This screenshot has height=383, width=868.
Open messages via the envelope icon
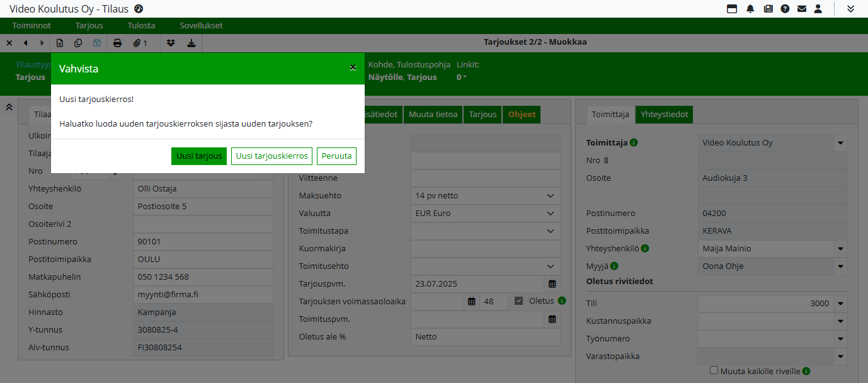coord(801,9)
